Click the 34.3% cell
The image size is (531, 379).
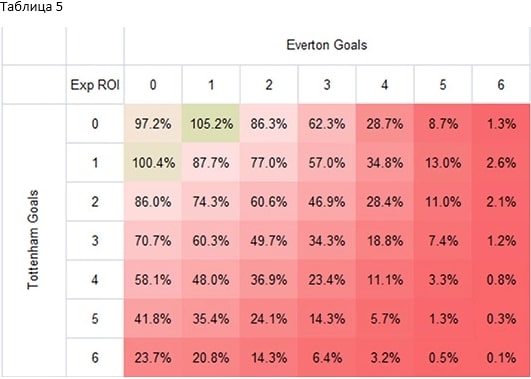pyautogui.click(x=327, y=241)
